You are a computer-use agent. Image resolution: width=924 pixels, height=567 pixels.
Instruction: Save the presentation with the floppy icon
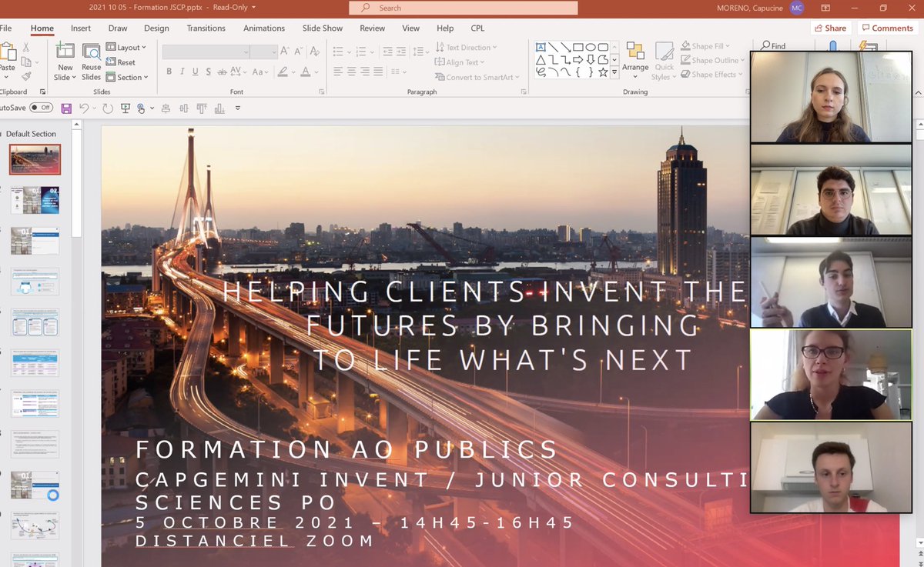click(x=66, y=108)
